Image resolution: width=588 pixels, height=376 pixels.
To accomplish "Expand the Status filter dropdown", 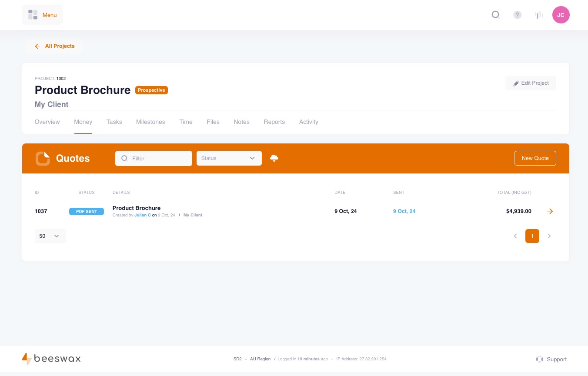I will [x=229, y=158].
